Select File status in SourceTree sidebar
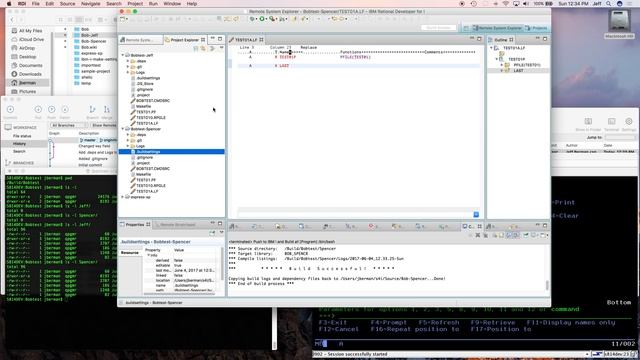The width and height of the screenshot is (640, 360). (x=22, y=136)
